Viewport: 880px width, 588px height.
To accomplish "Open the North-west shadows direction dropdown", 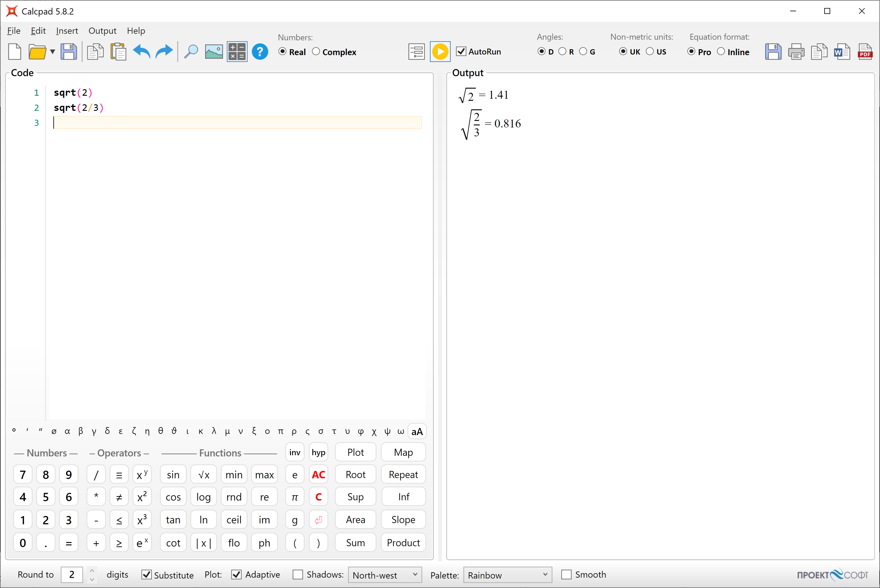I will point(385,575).
